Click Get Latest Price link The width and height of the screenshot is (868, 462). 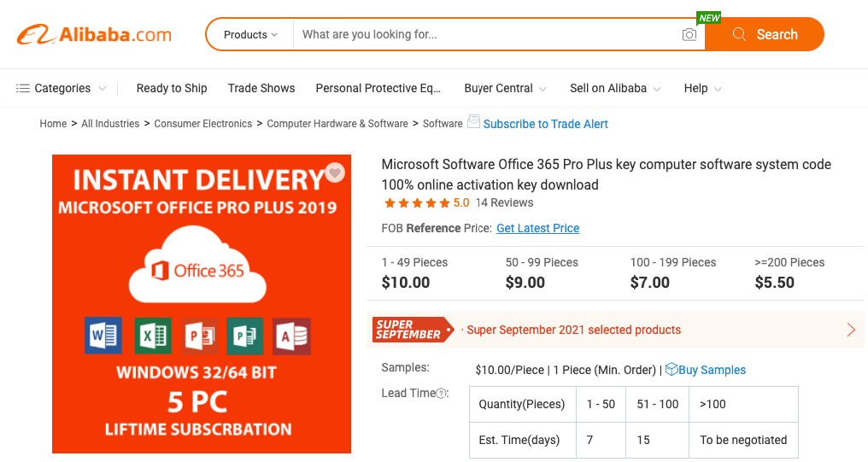tap(537, 228)
